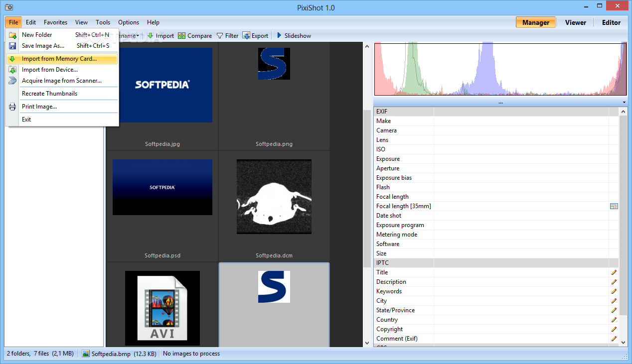Viewport: 632px width, 364px height.
Task: Click the image icon next to Softpedia.bmp in status bar
Action: [86, 354]
